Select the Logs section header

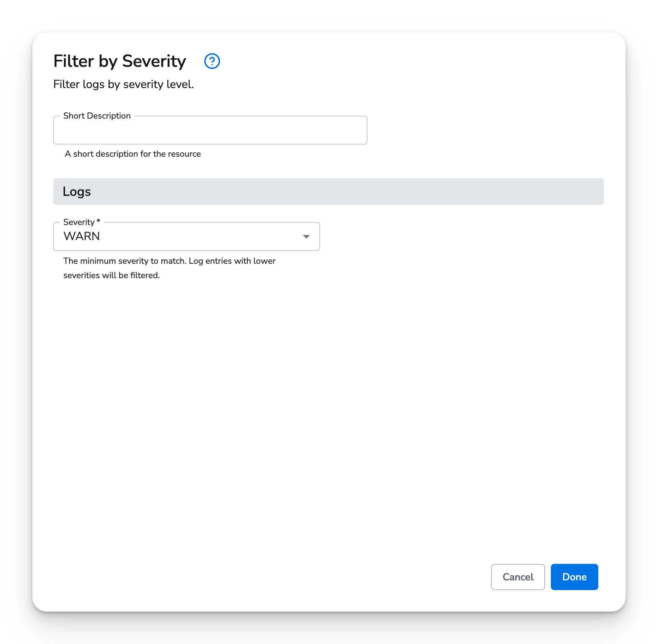pyautogui.click(x=77, y=191)
